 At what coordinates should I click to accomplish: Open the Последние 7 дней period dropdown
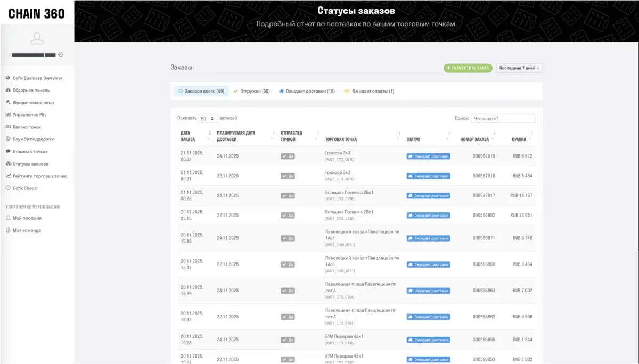(x=519, y=68)
